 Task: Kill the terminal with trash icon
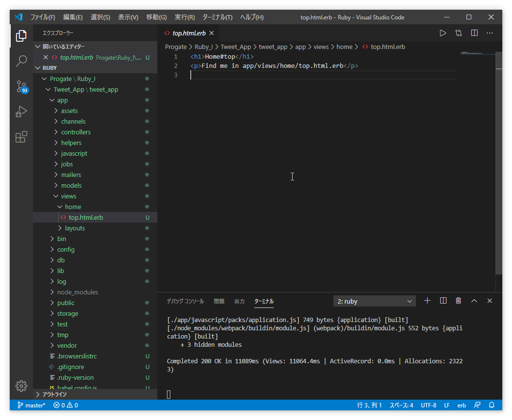click(458, 301)
